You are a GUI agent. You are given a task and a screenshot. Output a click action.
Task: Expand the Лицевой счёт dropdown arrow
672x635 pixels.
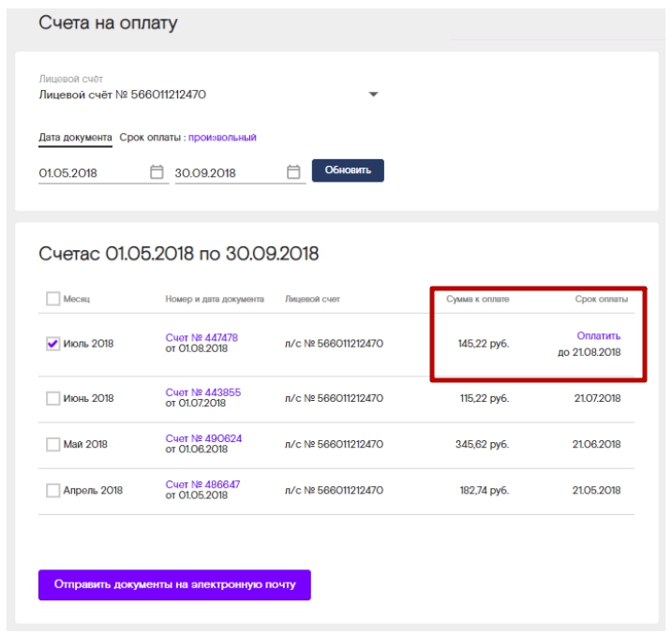(373, 95)
